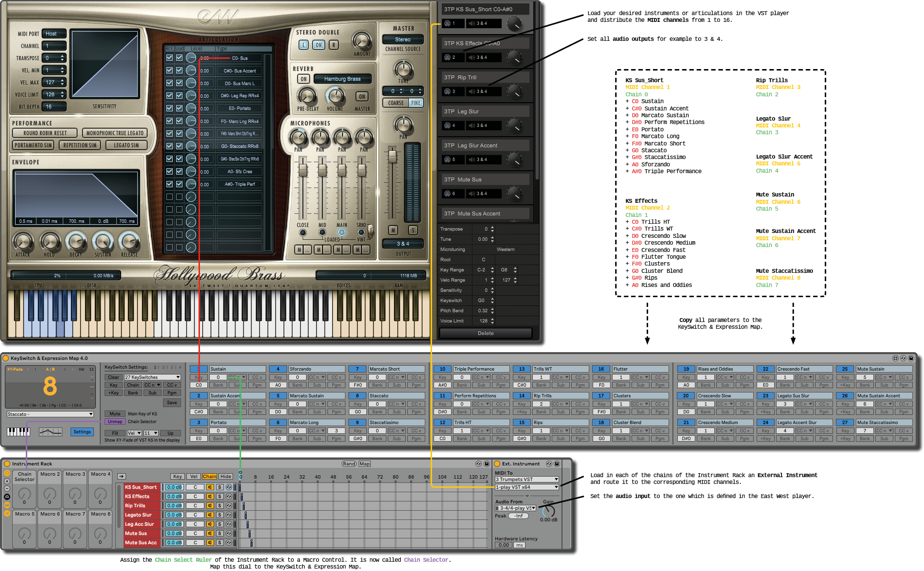The height and width of the screenshot is (571, 924).
Task: Click the audio output speaker icon of 3TP Leg Slur
Action: tap(471, 125)
